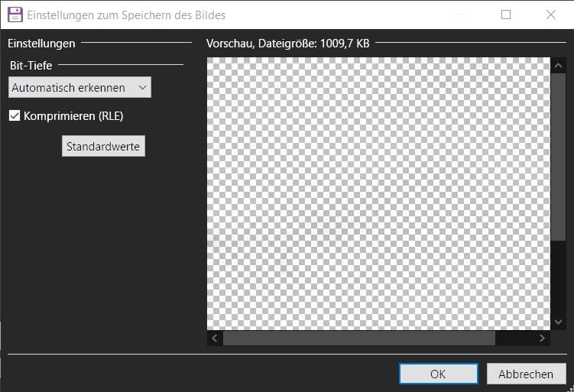Close the dialog with the X button
574x392 pixels.
(x=550, y=15)
